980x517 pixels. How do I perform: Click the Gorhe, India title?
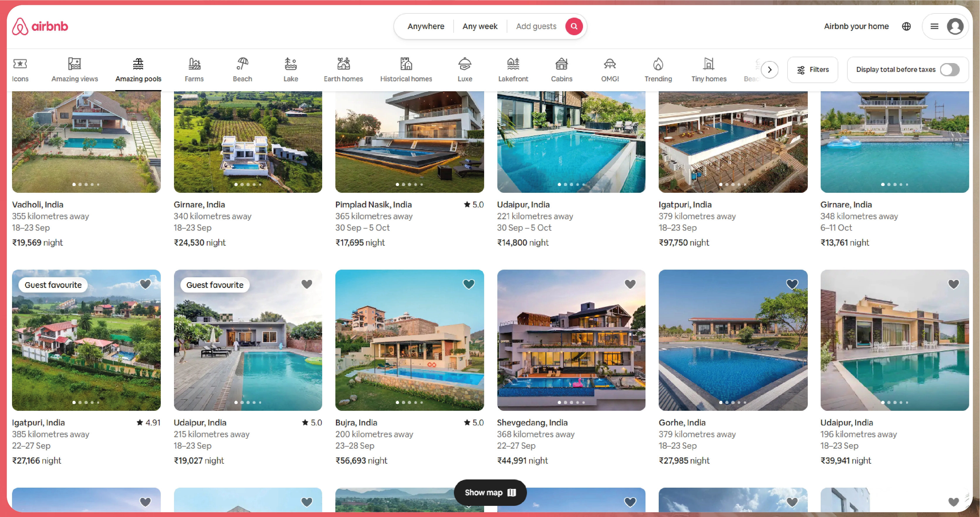pyautogui.click(x=682, y=422)
